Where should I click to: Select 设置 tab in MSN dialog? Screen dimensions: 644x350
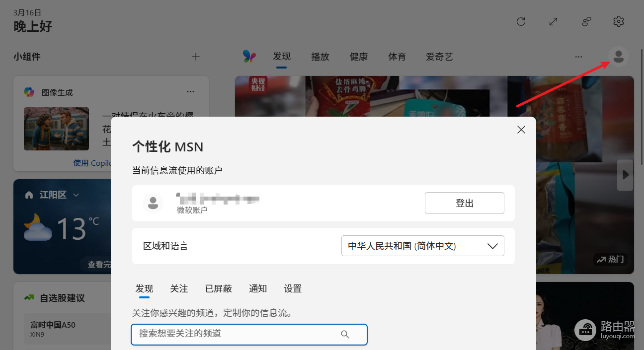[x=293, y=288]
